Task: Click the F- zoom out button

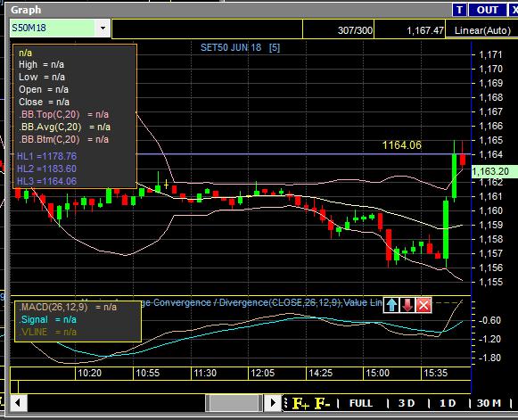Action: tap(322, 403)
